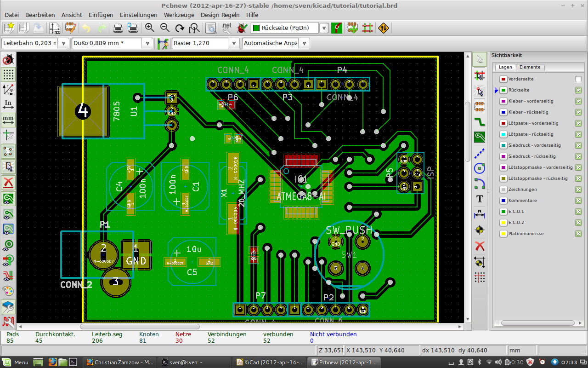The width and height of the screenshot is (588, 368).
Task: Run design rules check ladybug icon
Action: (242, 28)
